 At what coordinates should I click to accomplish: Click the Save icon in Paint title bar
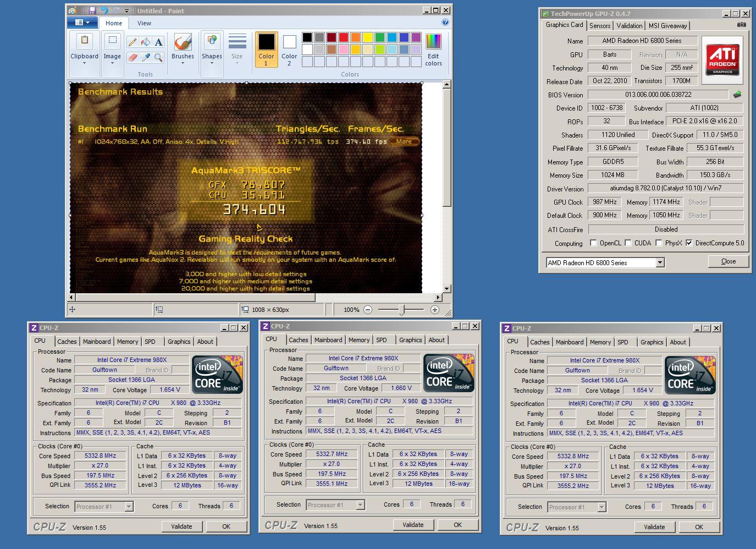92,10
